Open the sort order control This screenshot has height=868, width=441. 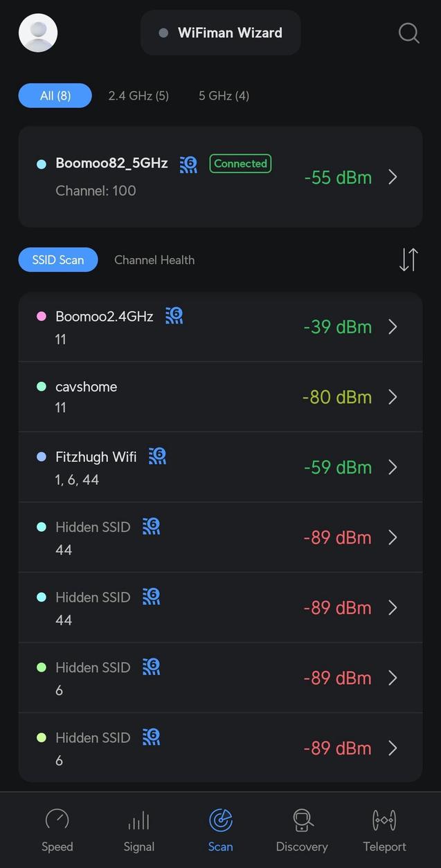(x=408, y=259)
